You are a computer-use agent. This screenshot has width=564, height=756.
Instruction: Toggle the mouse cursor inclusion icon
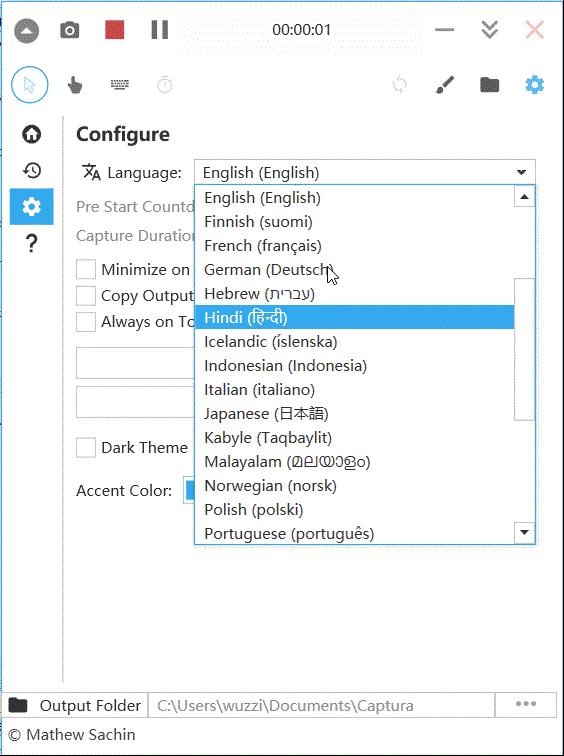[30, 85]
